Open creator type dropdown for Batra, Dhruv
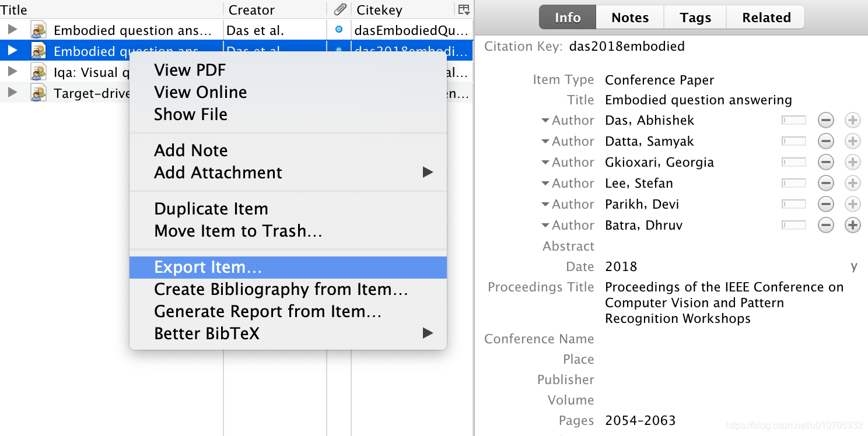Image resolution: width=868 pixels, height=436 pixels. pyautogui.click(x=568, y=225)
